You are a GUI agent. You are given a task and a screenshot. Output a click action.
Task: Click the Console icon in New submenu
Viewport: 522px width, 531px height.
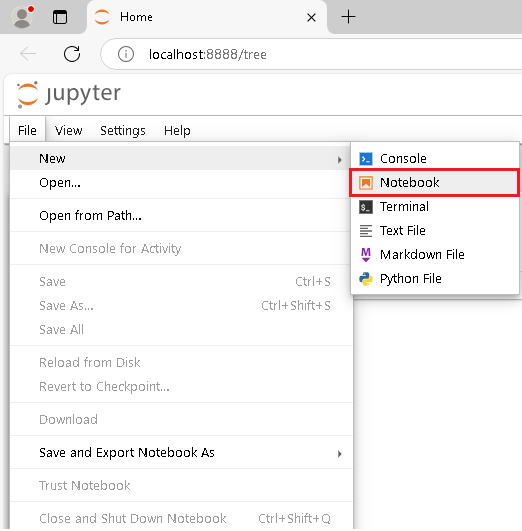click(x=366, y=158)
